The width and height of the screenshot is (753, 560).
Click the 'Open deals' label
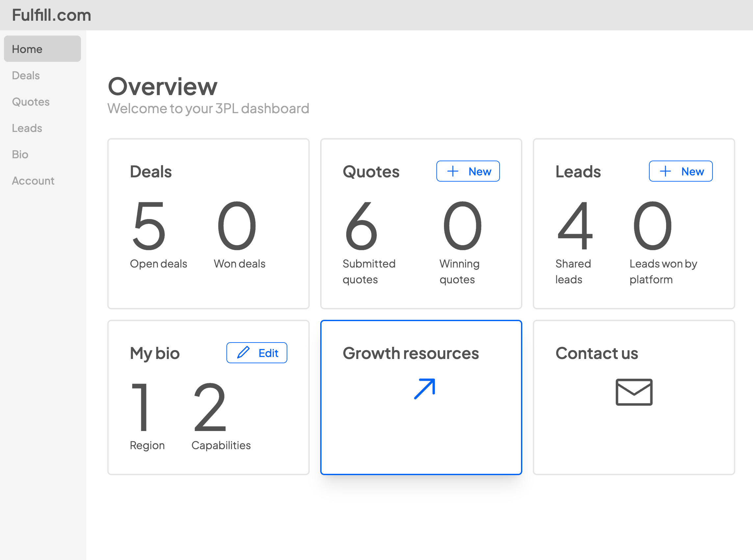[159, 264]
